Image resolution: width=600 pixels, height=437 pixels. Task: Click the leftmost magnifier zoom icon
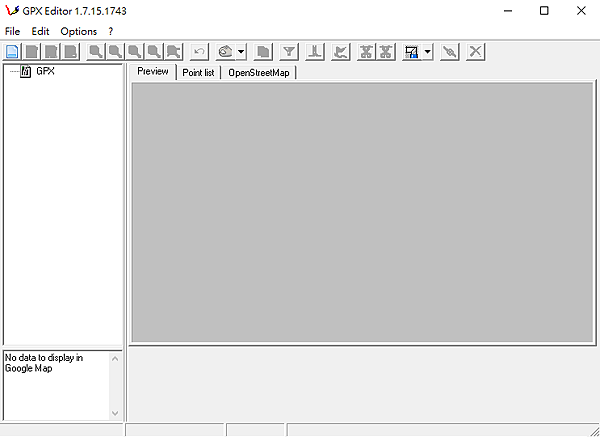coord(96,52)
